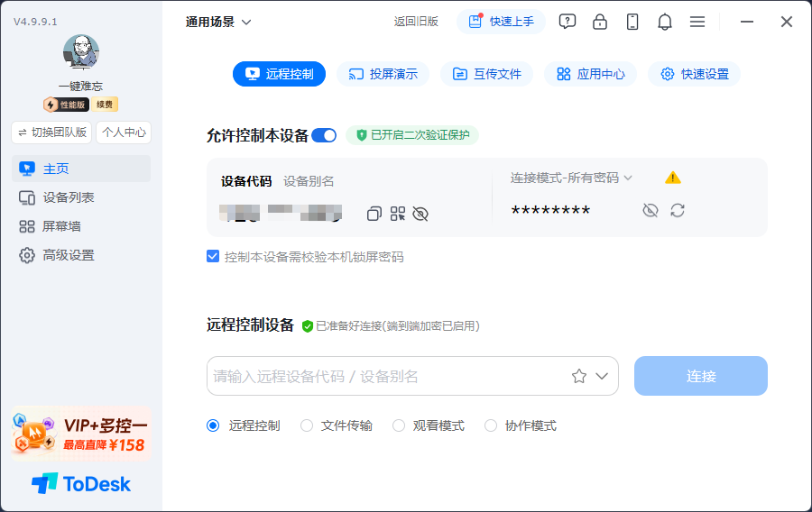
Task: Click the 性能版 badge
Action: pyautogui.click(x=66, y=105)
